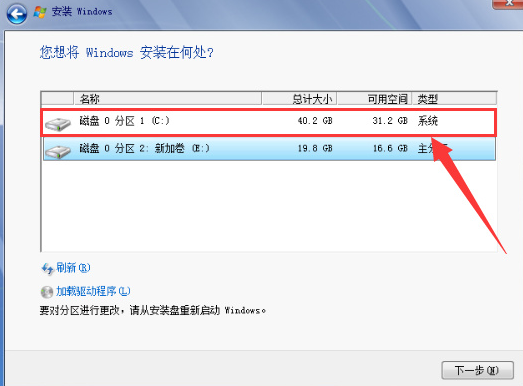Click the disc icon next to 加载驱动程序
This screenshot has height=386, width=523.
(x=47, y=292)
